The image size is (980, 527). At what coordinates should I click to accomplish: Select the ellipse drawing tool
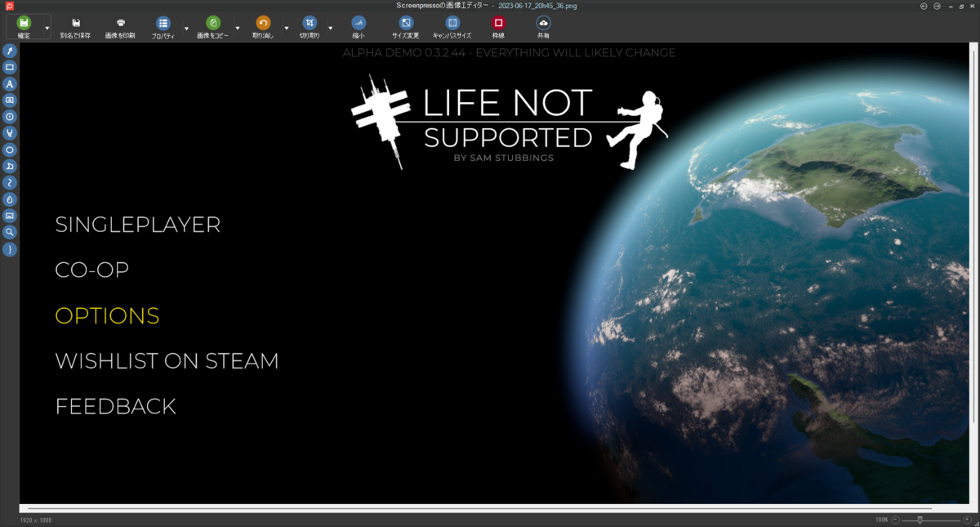[10, 150]
